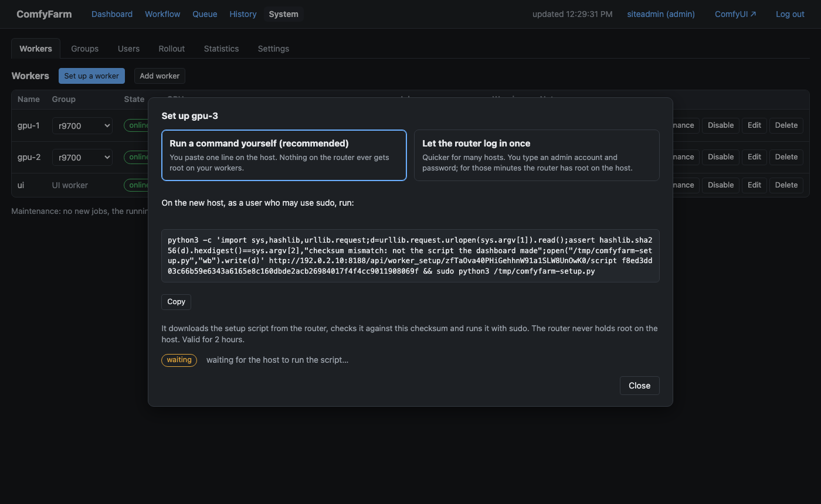Open the siteadmin (admin) account link
This screenshot has height=504, width=821.
pyautogui.click(x=661, y=14)
